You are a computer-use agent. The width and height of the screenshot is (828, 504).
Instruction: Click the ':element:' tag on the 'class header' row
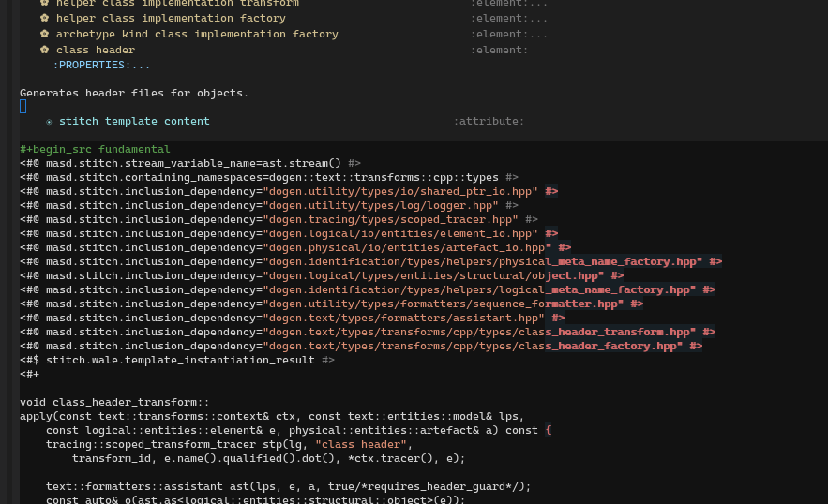[x=499, y=51]
